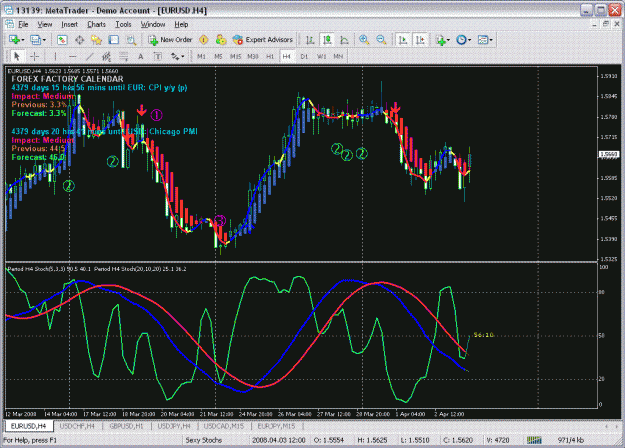This screenshot has width=625, height=448.
Task: Switch to M30 timeframe
Action: pyautogui.click(x=253, y=57)
